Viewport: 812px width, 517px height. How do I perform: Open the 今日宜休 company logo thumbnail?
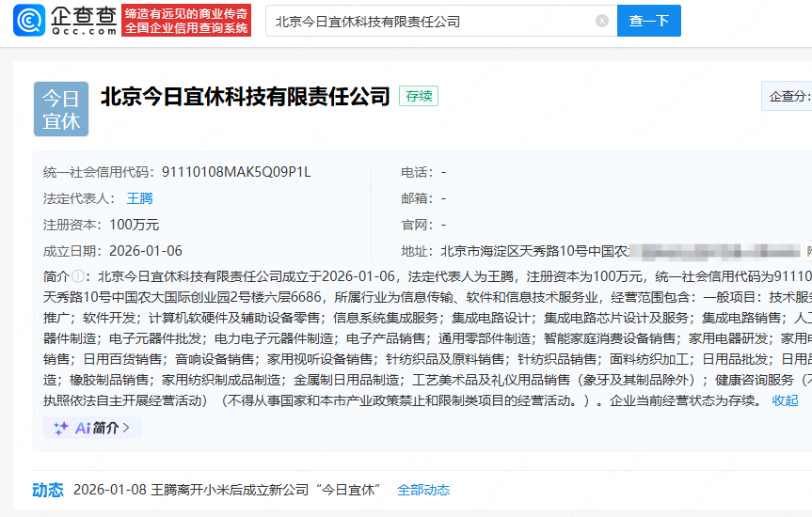click(61, 109)
